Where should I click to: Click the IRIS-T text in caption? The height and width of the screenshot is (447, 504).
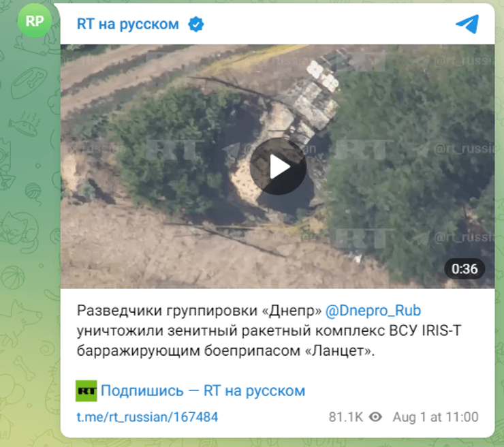441,330
